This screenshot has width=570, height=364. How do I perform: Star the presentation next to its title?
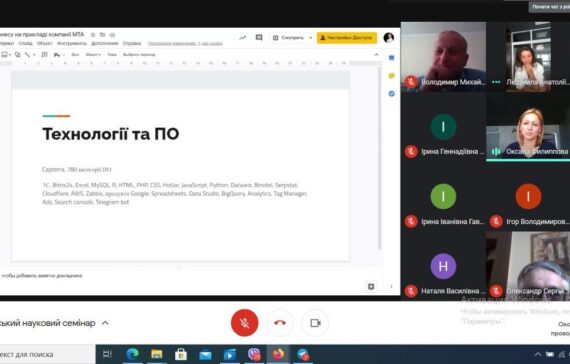(x=93, y=35)
